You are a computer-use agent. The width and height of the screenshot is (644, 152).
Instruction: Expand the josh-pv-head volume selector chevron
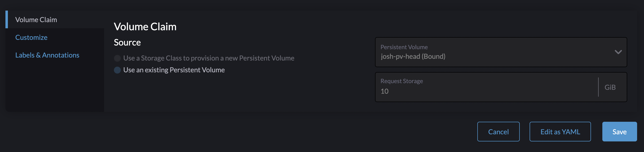click(x=618, y=52)
